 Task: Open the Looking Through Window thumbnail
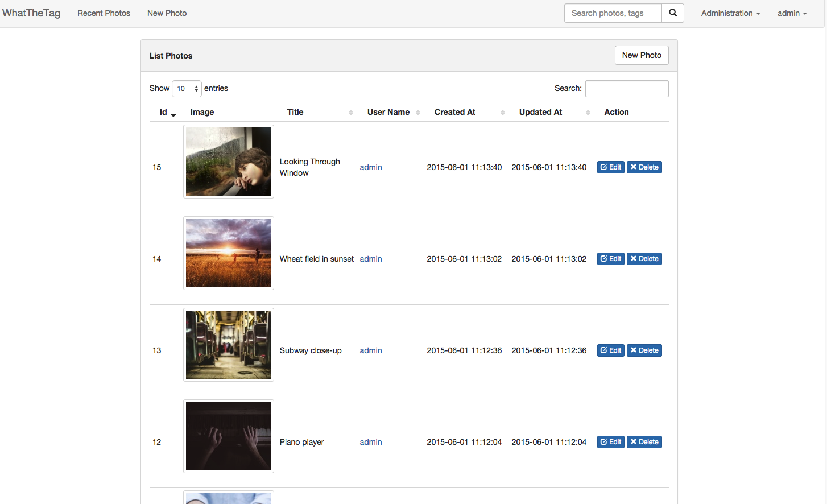pos(229,162)
